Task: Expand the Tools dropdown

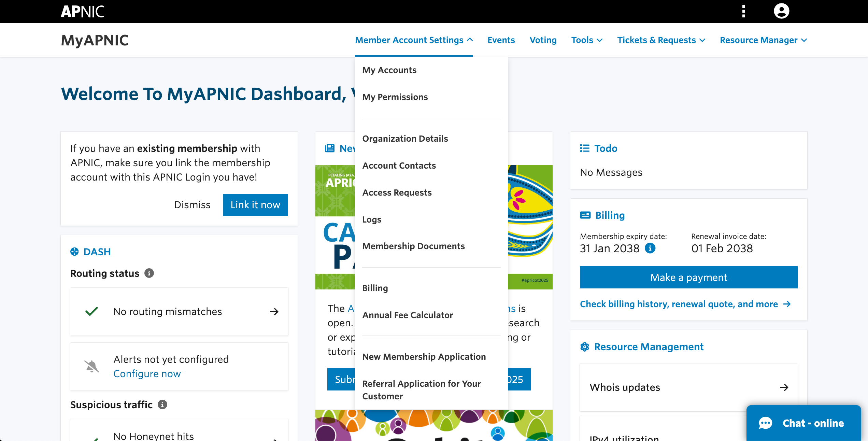Action: 587,40
